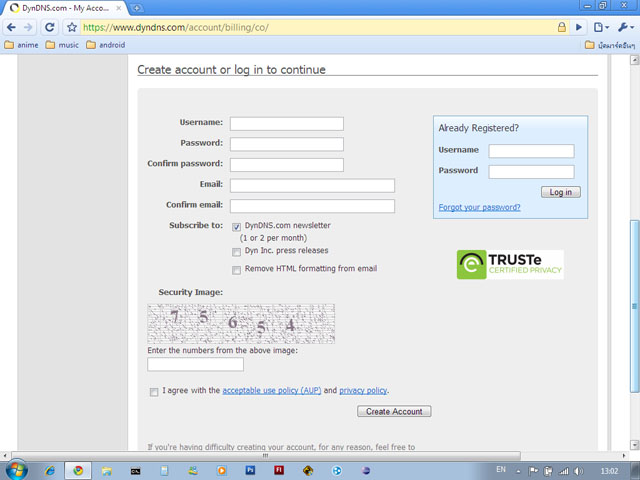Open the media player taskbar icon
640x480 pixels.
(222, 471)
